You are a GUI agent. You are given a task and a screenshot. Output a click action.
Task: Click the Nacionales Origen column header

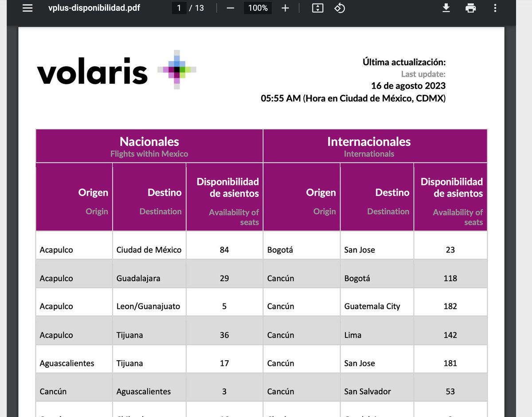(x=74, y=197)
